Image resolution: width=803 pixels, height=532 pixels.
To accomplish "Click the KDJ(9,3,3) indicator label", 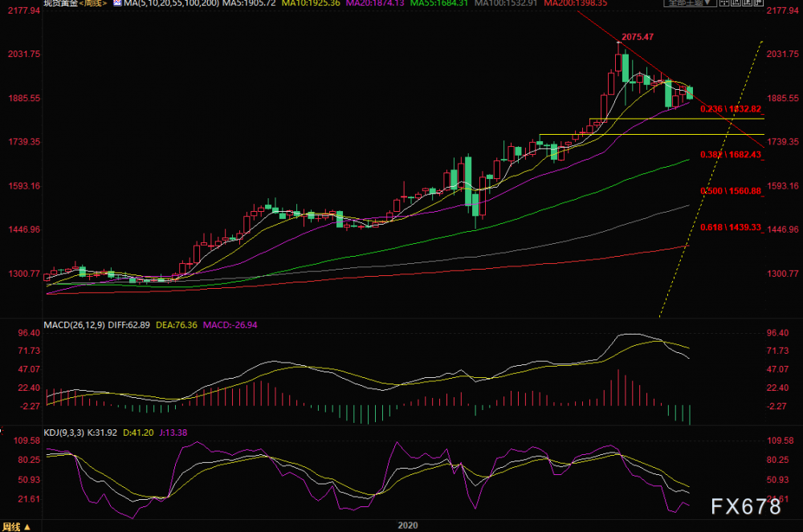I will pyautogui.click(x=64, y=433).
